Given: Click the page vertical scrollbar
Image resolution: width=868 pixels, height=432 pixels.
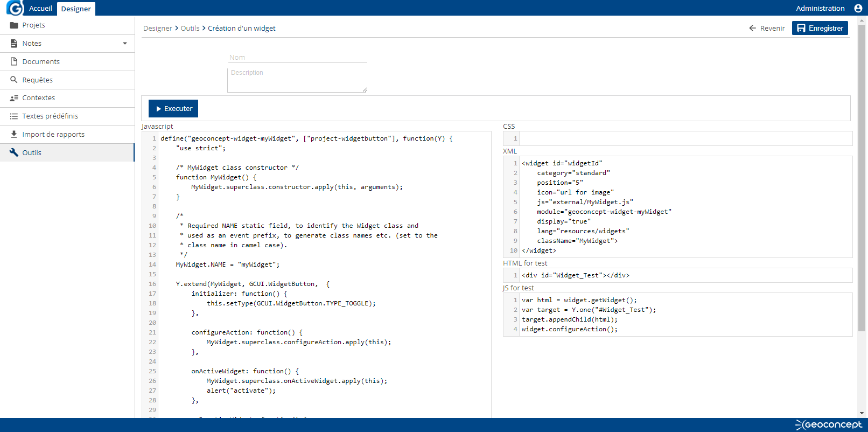Looking at the screenshot, I should click(x=862, y=178).
